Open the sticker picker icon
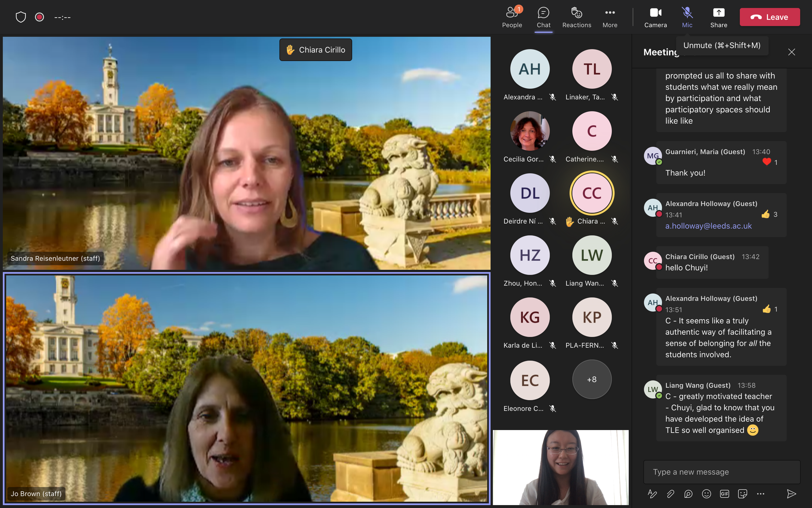Screen dimensions: 812x508 [742, 494]
